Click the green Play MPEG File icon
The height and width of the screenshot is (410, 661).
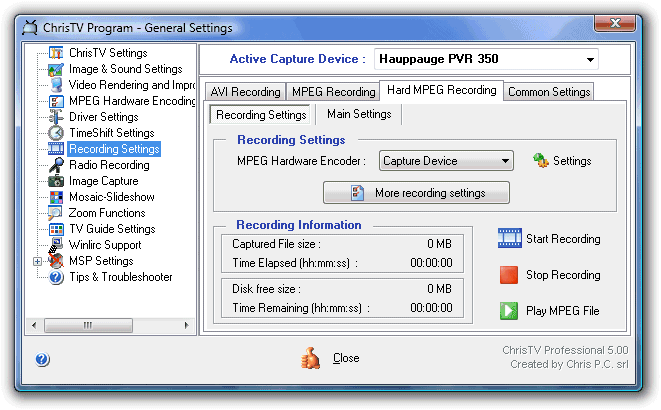[x=509, y=311]
